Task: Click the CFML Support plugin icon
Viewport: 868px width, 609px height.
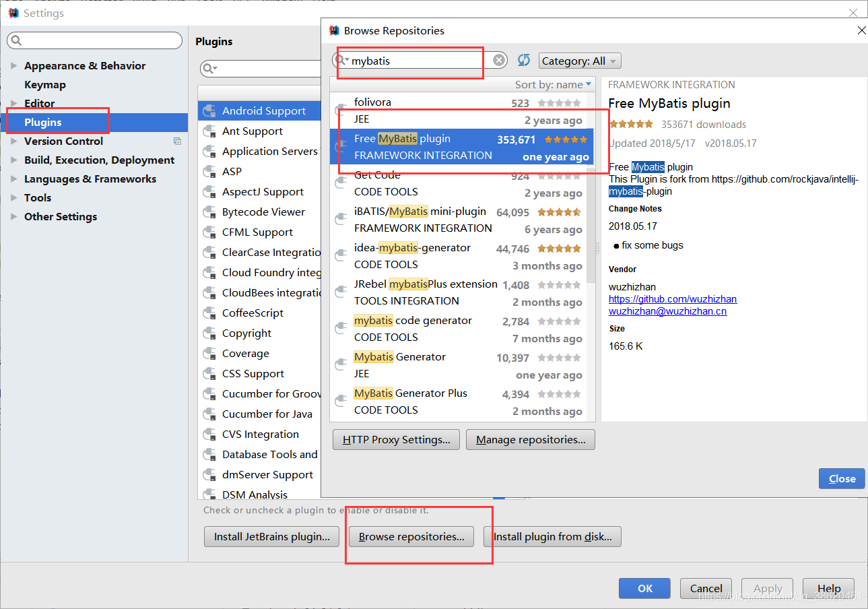Action: 209,232
